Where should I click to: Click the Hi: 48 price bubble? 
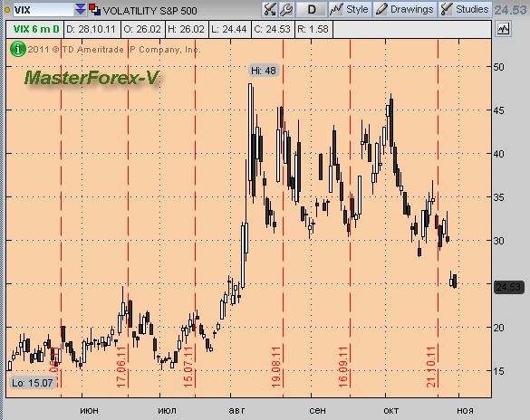264,71
